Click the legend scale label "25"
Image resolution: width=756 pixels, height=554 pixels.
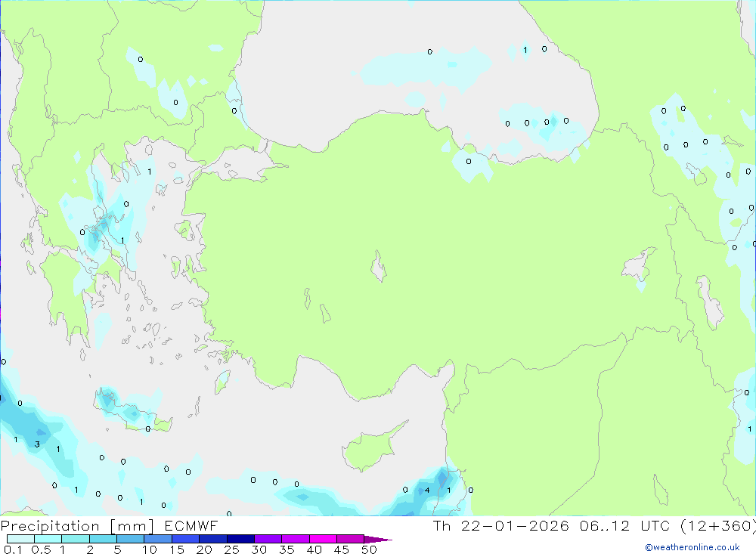232,549
